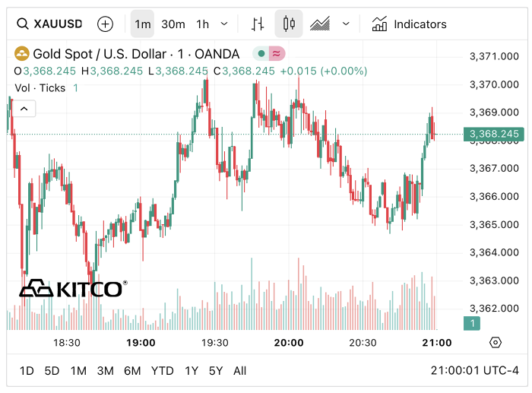Select the All date range
This screenshot has height=393, width=532.
[239, 371]
